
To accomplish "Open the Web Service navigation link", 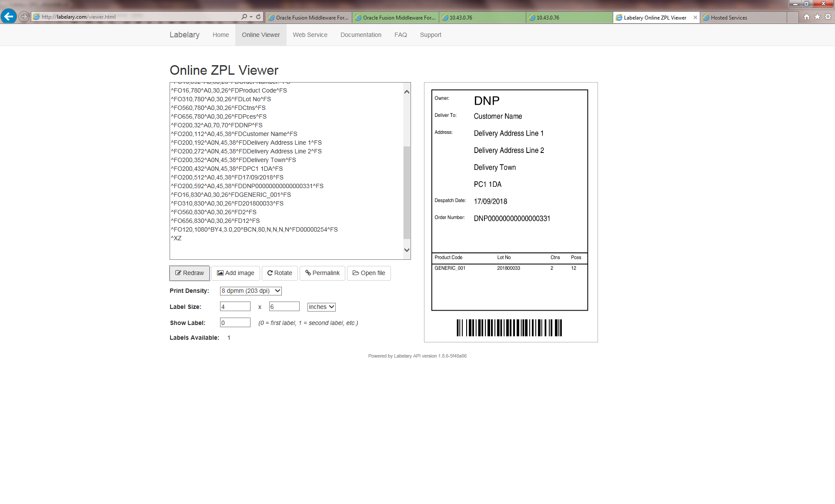I will pyautogui.click(x=310, y=35).
